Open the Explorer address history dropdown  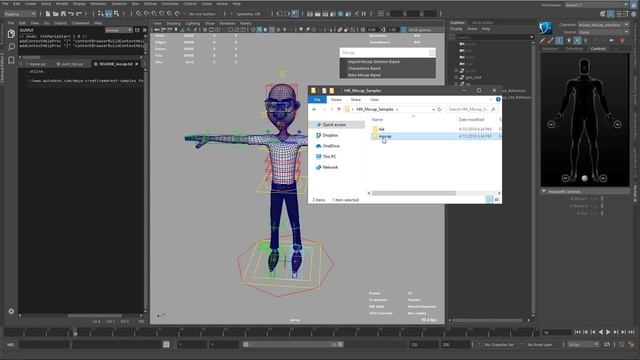click(433, 109)
